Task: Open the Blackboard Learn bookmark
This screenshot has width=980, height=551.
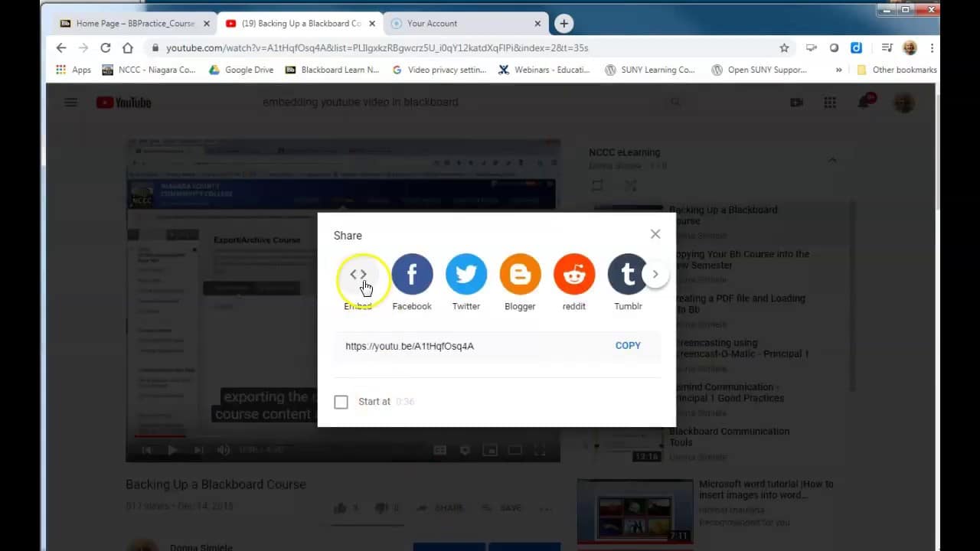Action: click(x=332, y=70)
